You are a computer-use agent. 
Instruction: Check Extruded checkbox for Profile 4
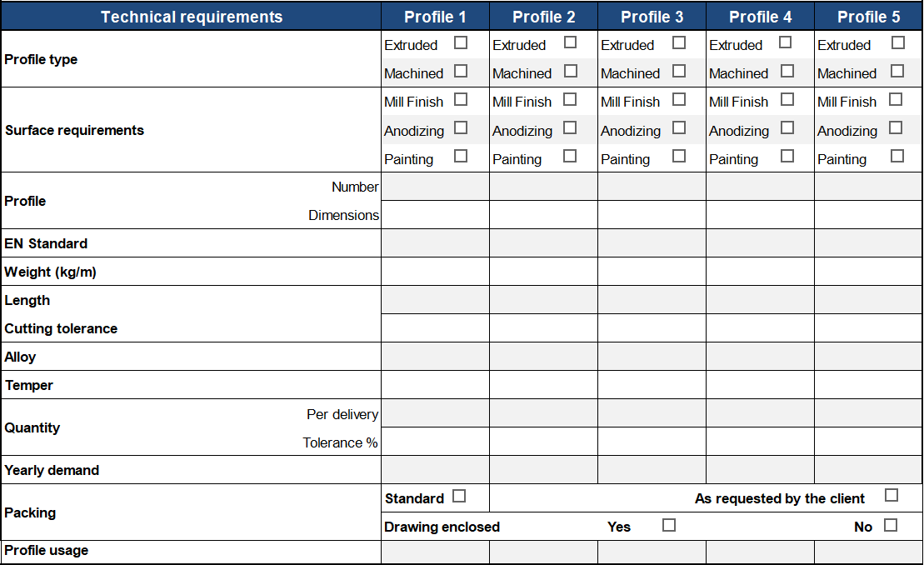(786, 42)
